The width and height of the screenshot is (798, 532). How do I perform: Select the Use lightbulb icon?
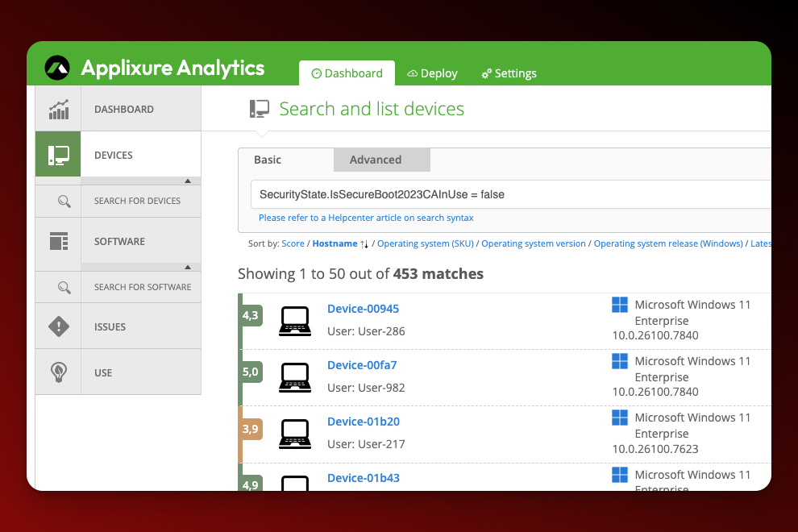pos(57,372)
